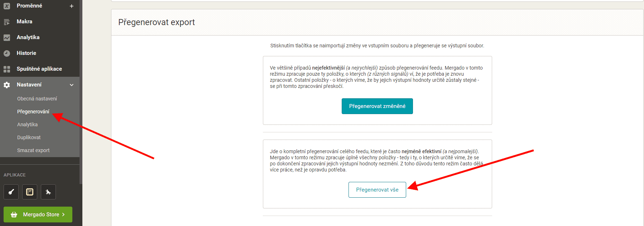Launch the wrench tools app icon

(x=48, y=192)
